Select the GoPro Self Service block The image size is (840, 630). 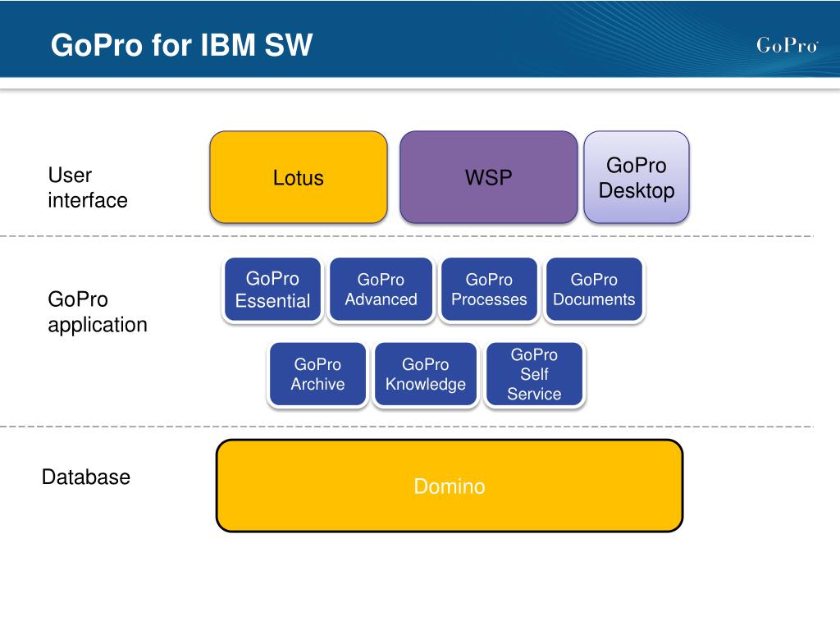click(534, 374)
